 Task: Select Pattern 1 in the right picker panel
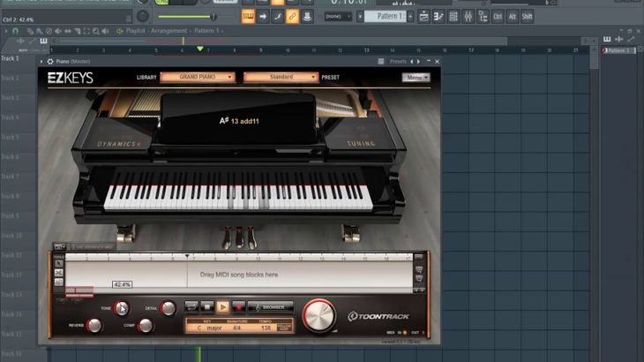(x=618, y=50)
